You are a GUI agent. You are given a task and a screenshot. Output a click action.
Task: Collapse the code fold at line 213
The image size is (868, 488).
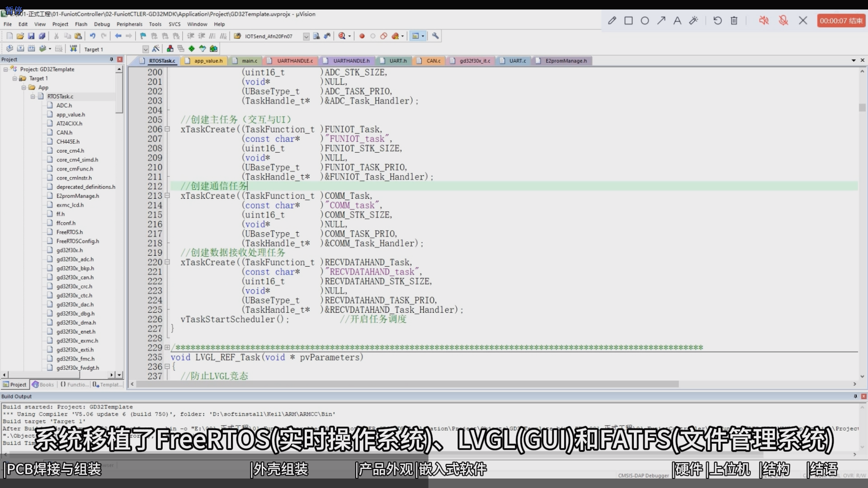tap(167, 196)
